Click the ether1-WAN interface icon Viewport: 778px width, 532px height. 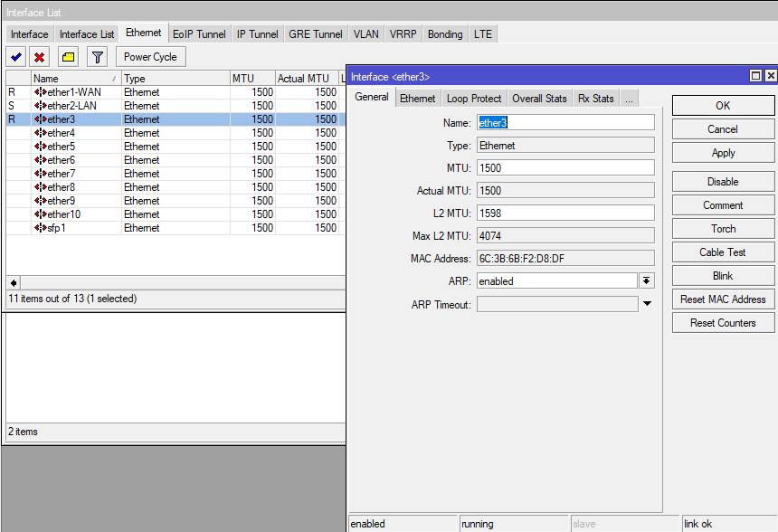point(40,92)
